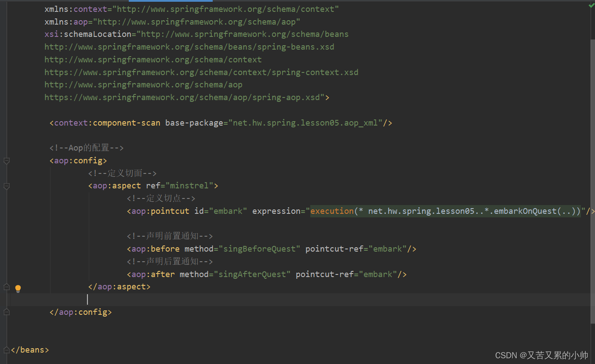This screenshot has width=595, height=364.
Task: Click the closing </beans> tag text
Action: (30, 350)
